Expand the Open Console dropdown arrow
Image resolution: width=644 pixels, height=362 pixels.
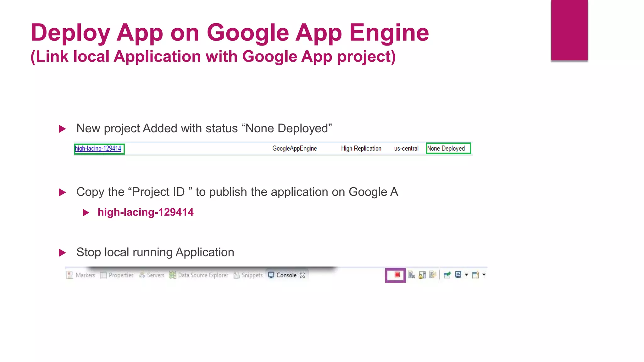pos(484,275)
